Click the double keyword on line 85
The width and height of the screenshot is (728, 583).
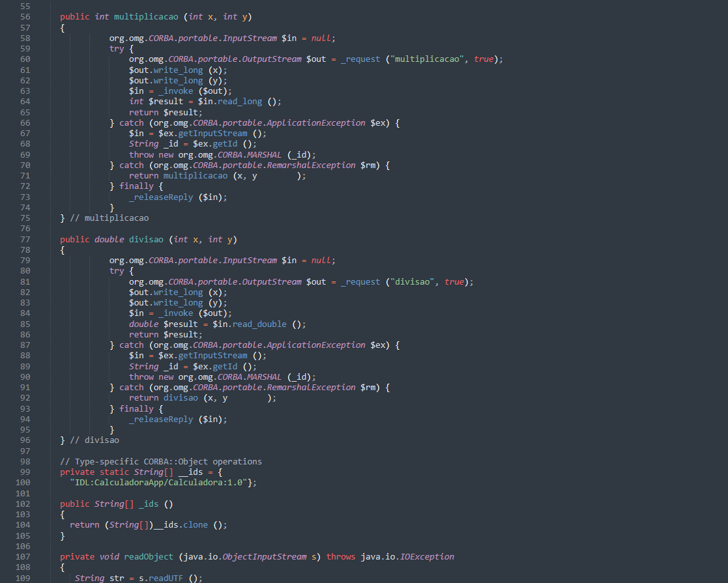143,324
